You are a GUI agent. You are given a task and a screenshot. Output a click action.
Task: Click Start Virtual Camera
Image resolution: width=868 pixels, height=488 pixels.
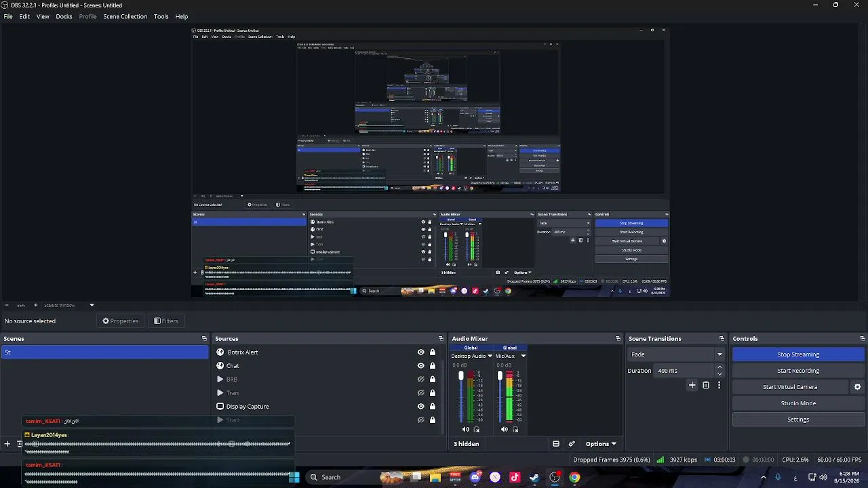[790, 387]
